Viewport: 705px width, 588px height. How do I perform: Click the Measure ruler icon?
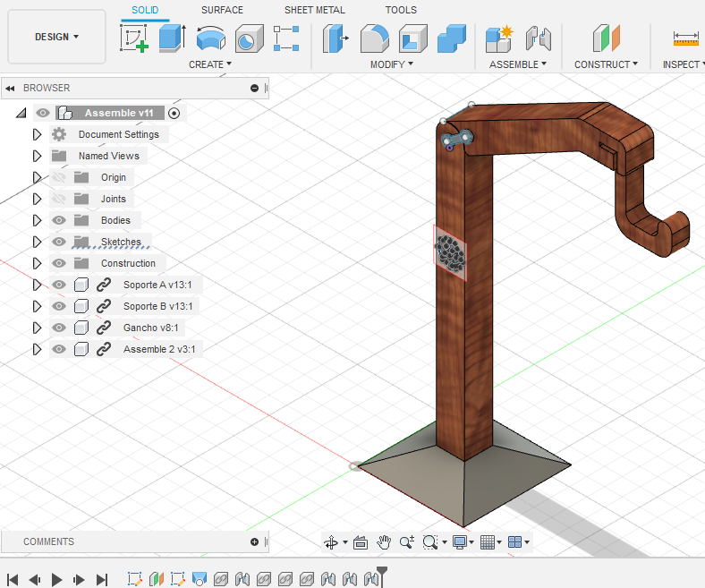coord(685,38)
